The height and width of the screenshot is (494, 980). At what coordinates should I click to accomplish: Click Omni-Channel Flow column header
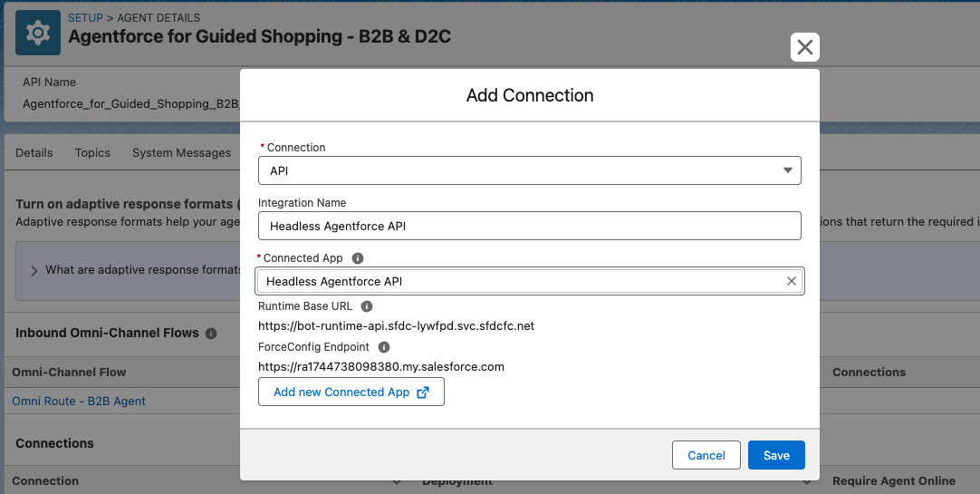pos(69,372)
